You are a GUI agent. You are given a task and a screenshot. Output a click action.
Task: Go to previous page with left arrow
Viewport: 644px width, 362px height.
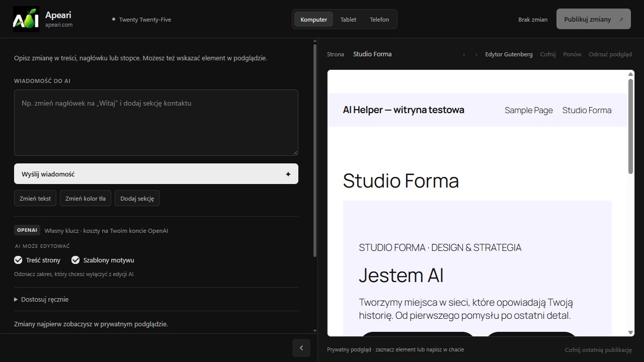464,54
